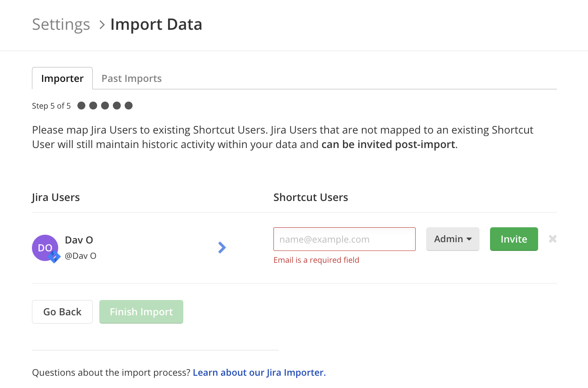588x388 pixels.
Task: Go to Settings in the breadcrumb
Action: [x=61, y=24]
